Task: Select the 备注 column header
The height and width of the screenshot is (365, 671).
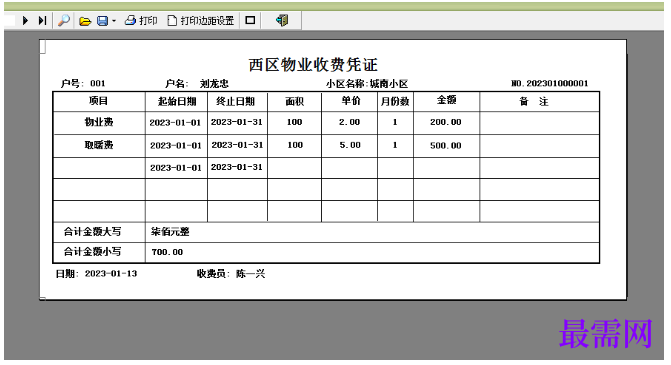Action: click(x=534, y=102)
